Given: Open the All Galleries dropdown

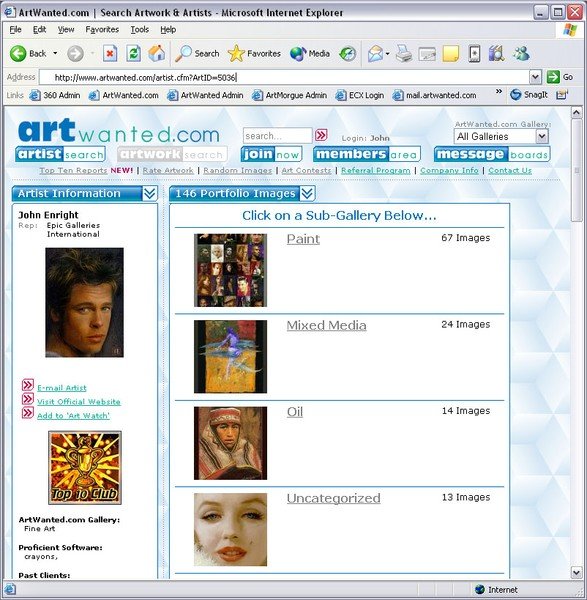Looking at the screenshot, I should click(501, 137).
